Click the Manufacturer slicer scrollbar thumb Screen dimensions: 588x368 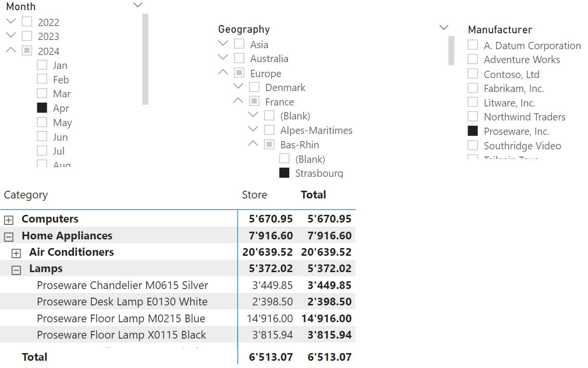point(451,51)
